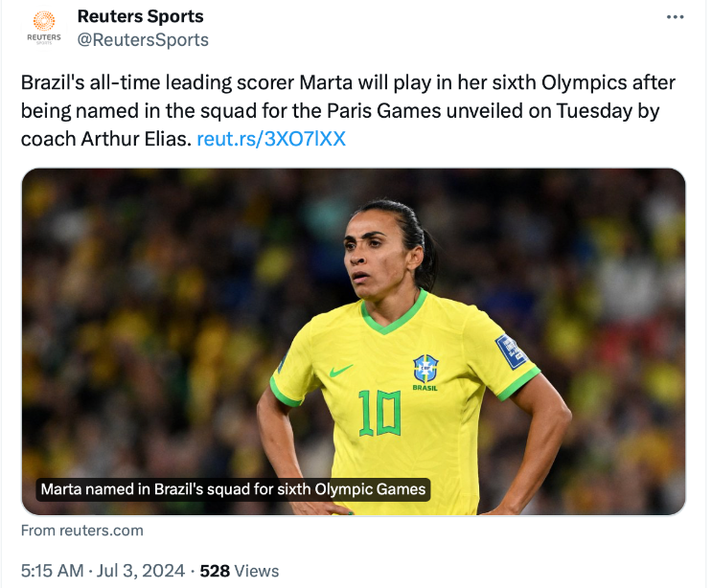The image size is (712, 588).
Task: Click the "From reuters.com" source label
Action: 82,531
